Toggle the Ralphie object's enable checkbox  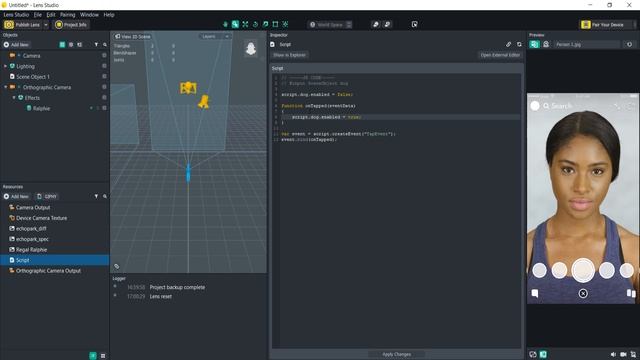click(x=104, y=108)
